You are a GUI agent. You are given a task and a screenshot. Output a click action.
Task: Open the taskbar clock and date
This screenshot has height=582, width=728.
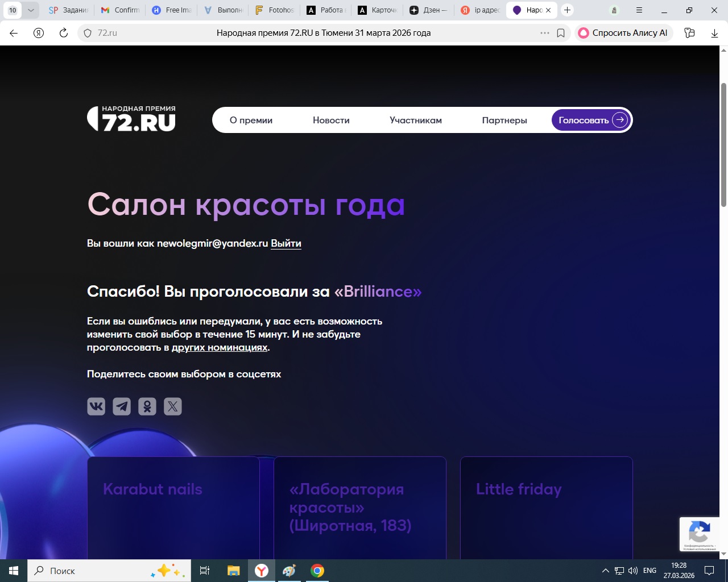[x=679, y=571]
